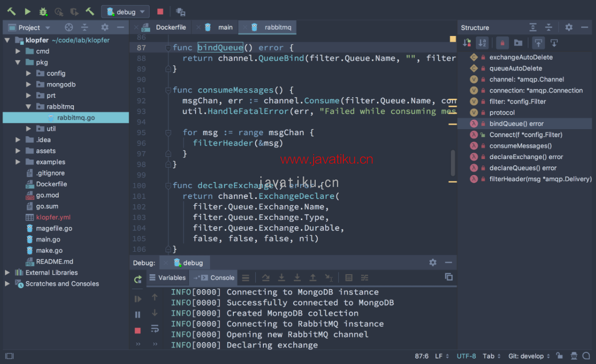This screenshot has width=596, height=364.
Task: Open Project panel settings gear
Action: 105,27
